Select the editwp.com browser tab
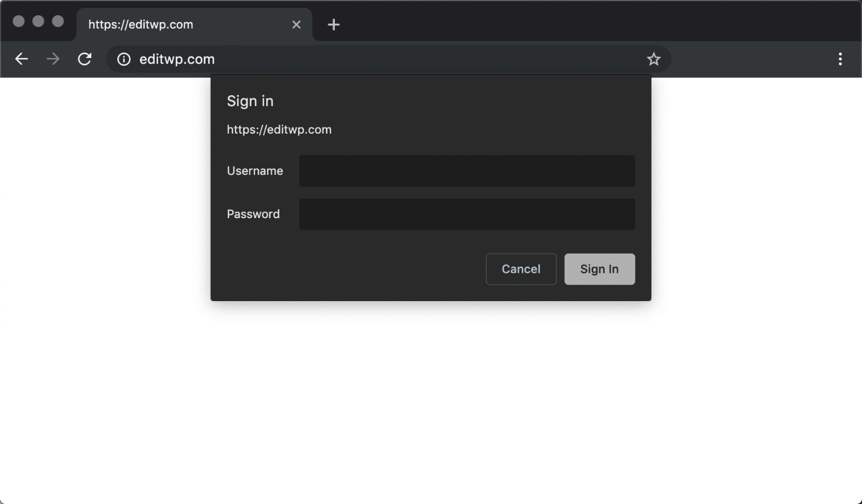Image resolution: width=862 pixels, height=504 pixels. tap(169, 24)
